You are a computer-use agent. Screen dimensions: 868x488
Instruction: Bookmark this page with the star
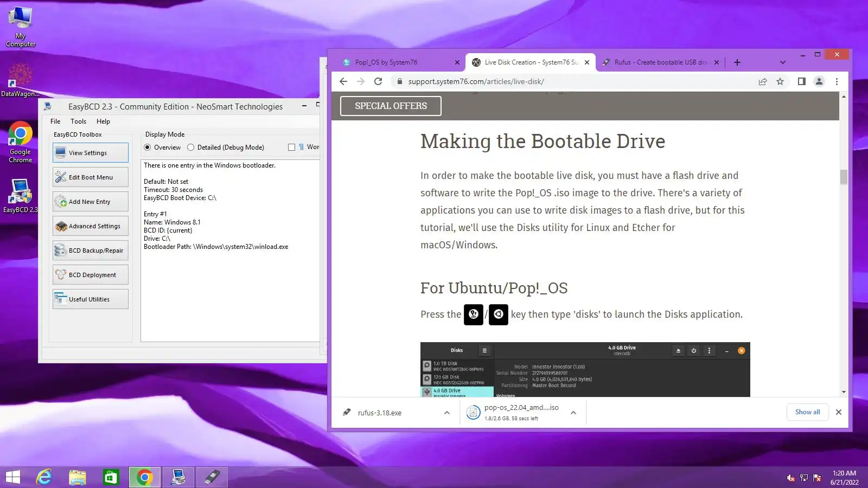780,81
